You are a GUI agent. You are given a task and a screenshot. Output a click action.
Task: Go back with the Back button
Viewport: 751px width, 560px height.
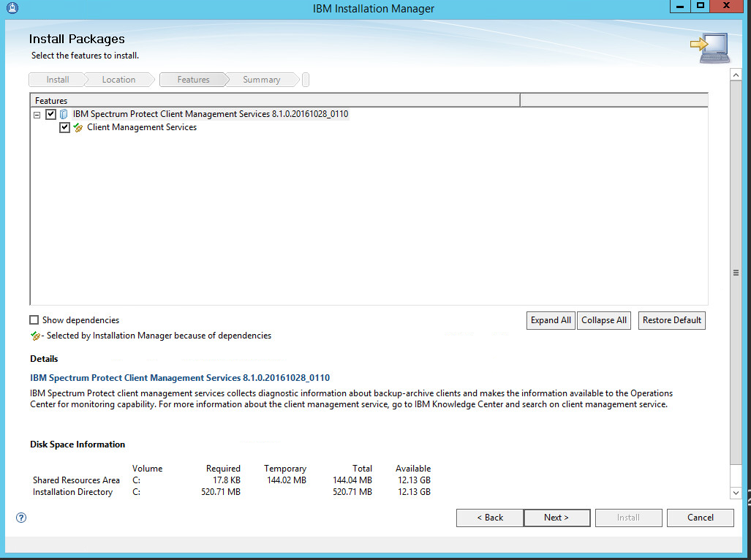(490, 518)
